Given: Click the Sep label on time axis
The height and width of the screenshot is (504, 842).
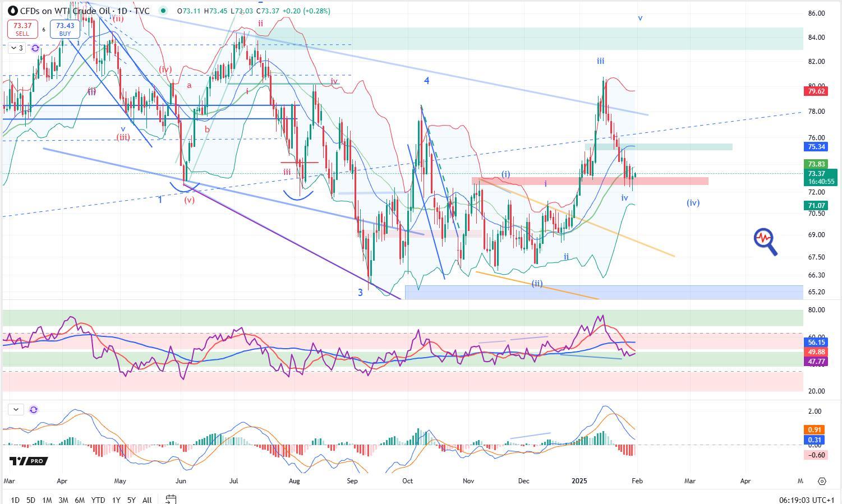Looking at the screenshot, I should pos(352,481).
